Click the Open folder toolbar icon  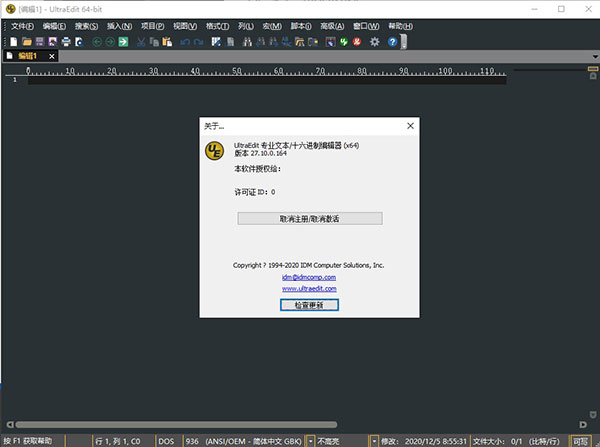click(27, 42)
